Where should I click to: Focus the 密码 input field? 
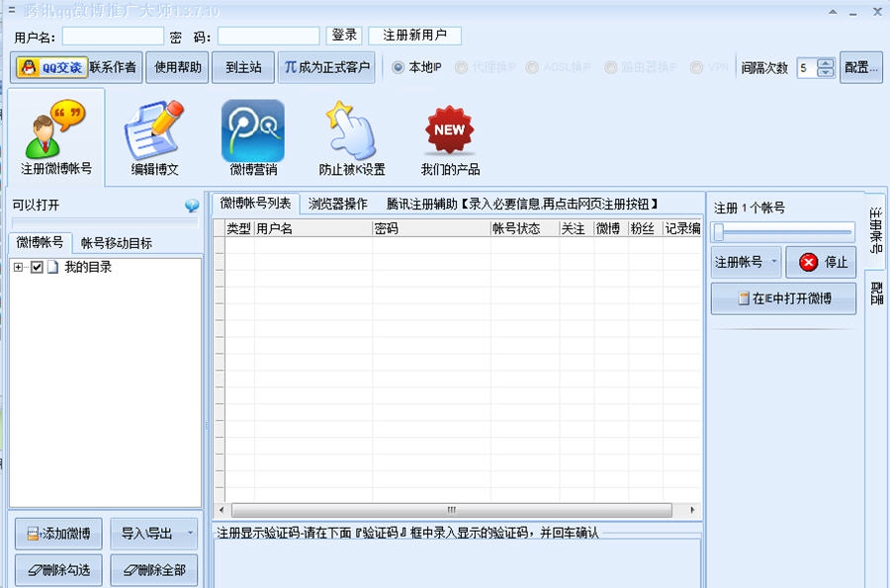pyautogui.click(x=268, y=37)
